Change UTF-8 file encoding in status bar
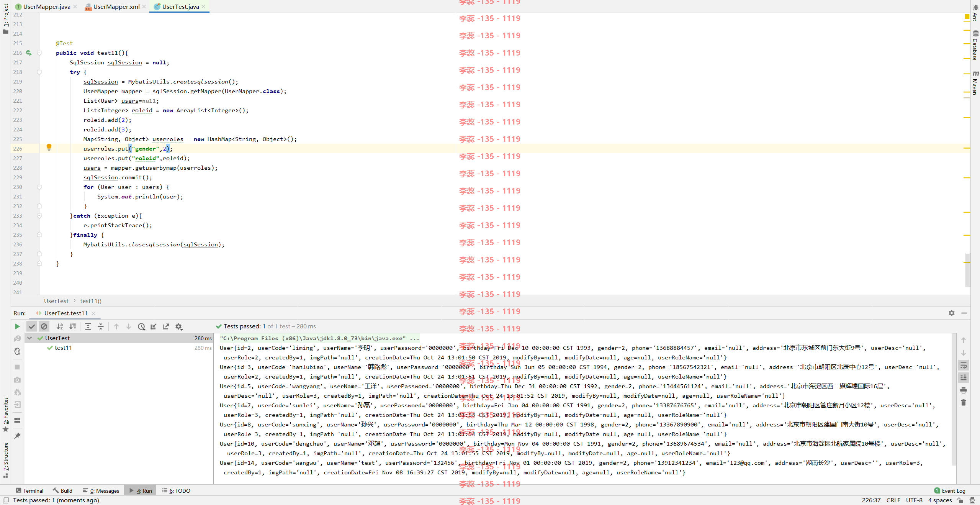 click(x=914, y=500)
